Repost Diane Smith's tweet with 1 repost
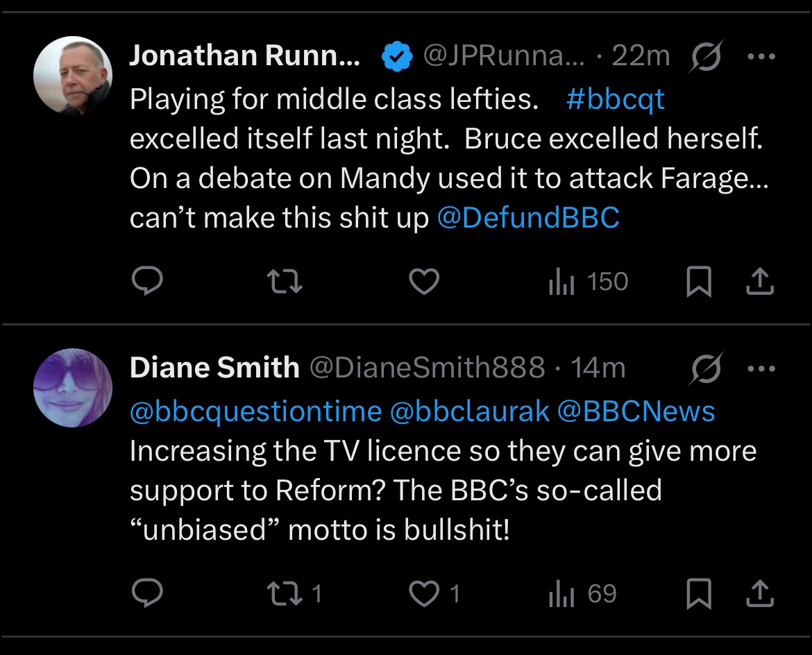812x655 pixels. pyautogui.click(x=294, y=594)
